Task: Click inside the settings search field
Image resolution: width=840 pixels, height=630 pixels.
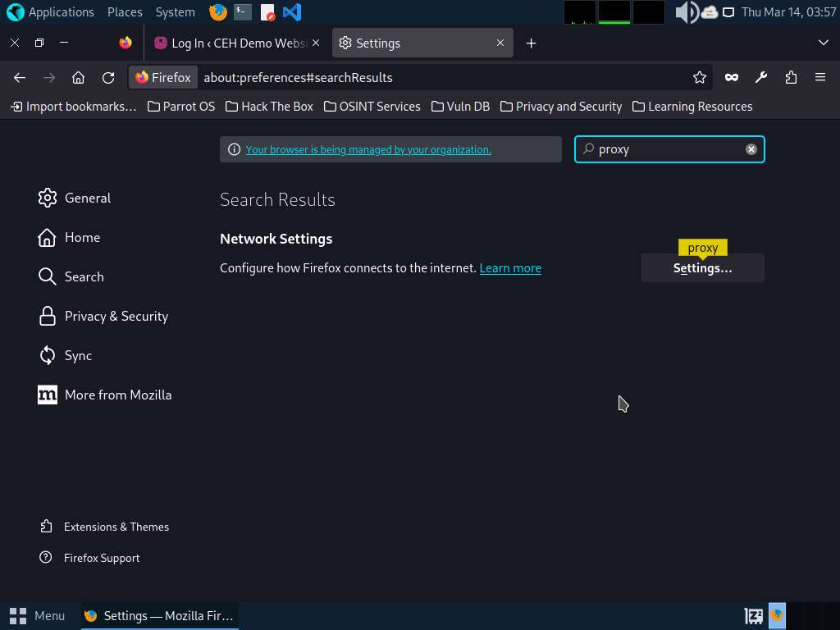Action: 664,149
